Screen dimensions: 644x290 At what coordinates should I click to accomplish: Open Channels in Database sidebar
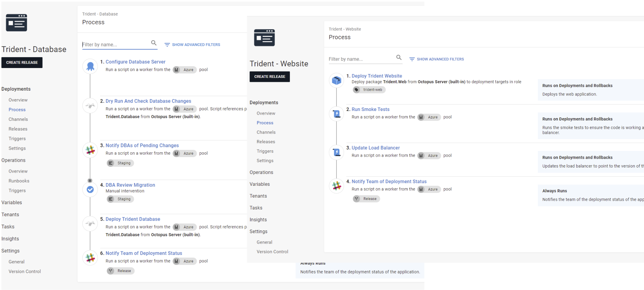click(18, 119)
